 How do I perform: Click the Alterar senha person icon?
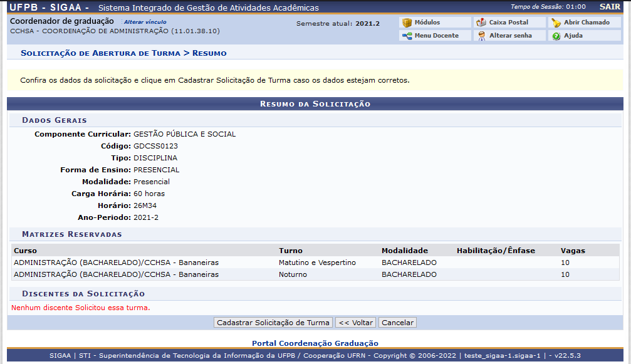click(x=481, y=36)
